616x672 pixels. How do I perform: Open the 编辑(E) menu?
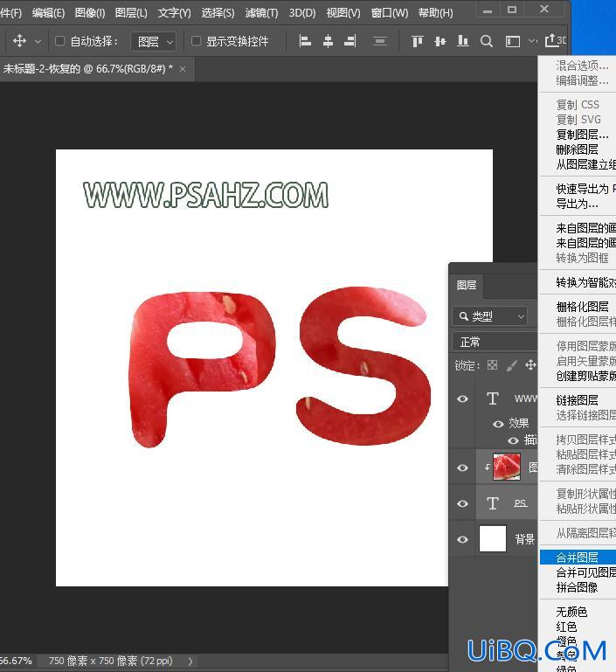click(x=48, y=13)
